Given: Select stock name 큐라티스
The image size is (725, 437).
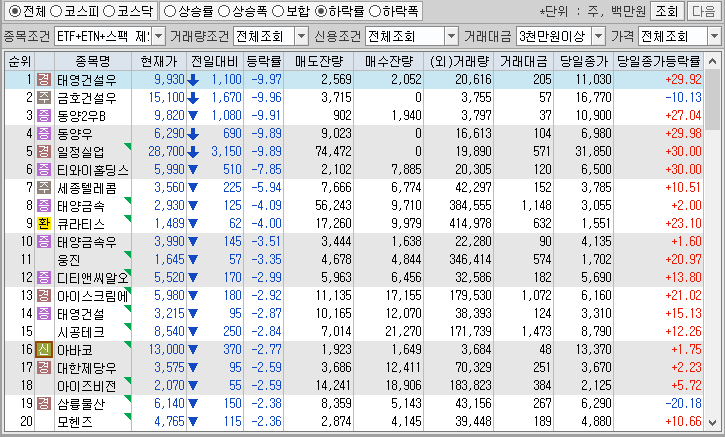Looking at the screenshot, I should coord(80,224).
